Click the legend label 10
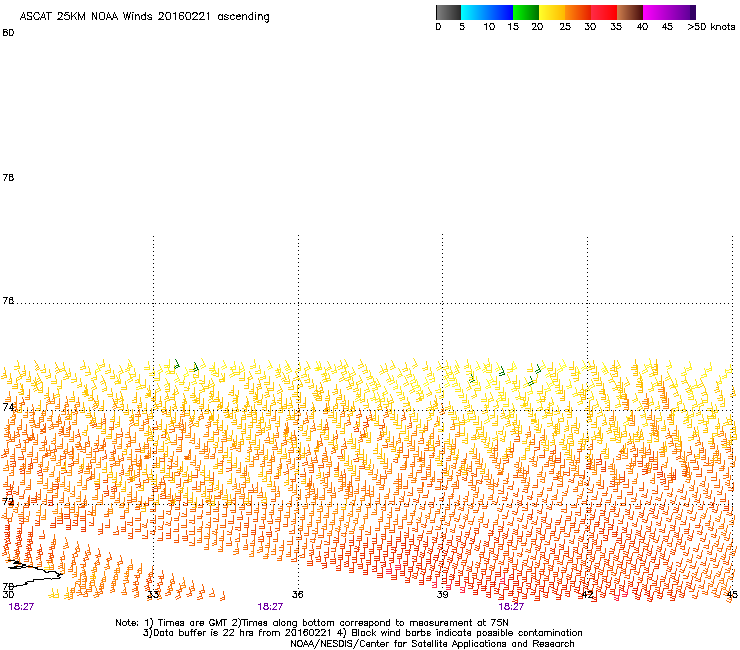The height and width of the screenshot is (650, 740). (489, 27)
